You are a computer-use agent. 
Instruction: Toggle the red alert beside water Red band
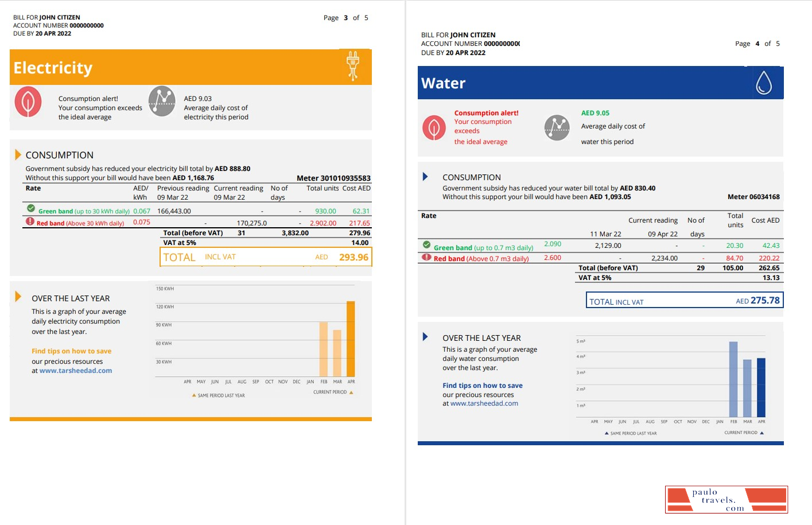pyautogui.click(x=425, y=258)
